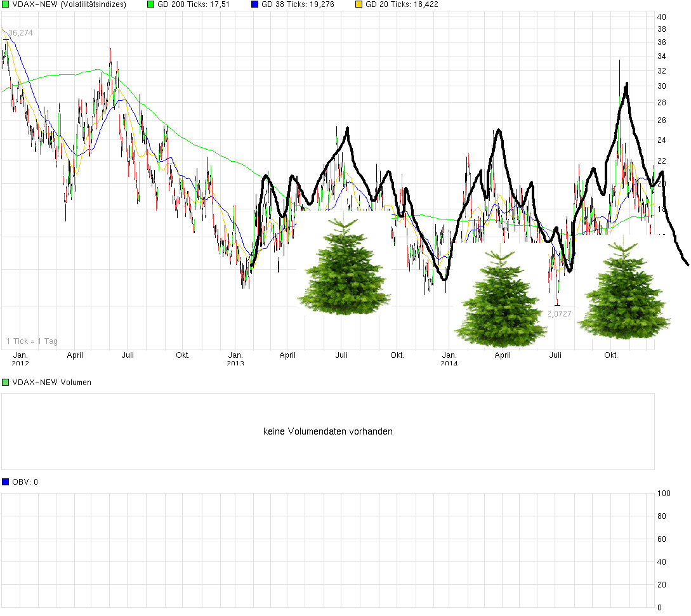Click the 'GD 20 Ticks: 18,422' label

pyautogui.click(x=402, y=4)
